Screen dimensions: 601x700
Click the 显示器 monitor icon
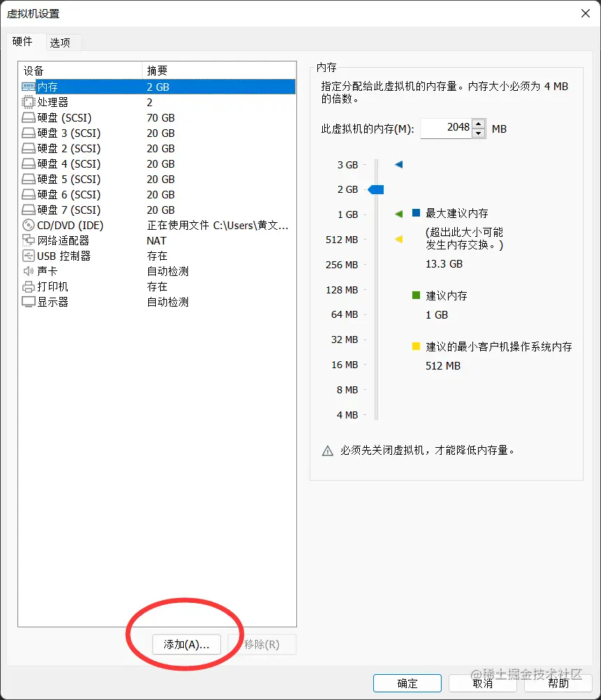click(x=29, y=302)
